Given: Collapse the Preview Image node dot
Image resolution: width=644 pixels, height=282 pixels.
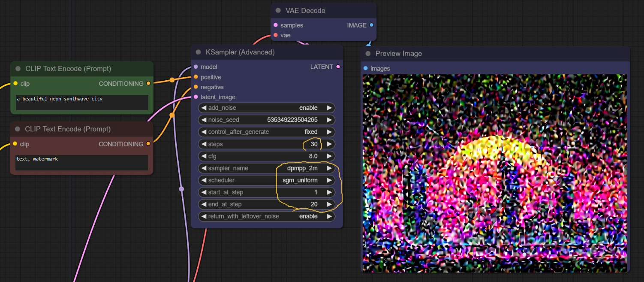Looking at the screenshot, I should coord(368,54).
